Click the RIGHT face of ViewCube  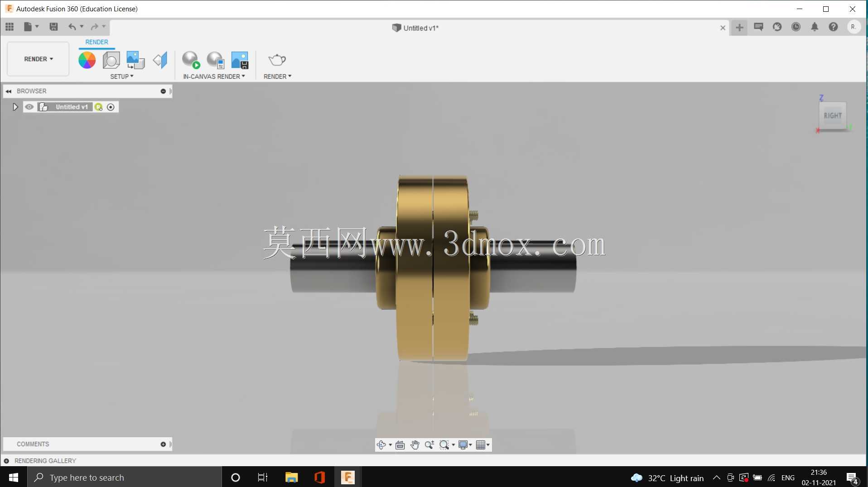click(833, 116)
